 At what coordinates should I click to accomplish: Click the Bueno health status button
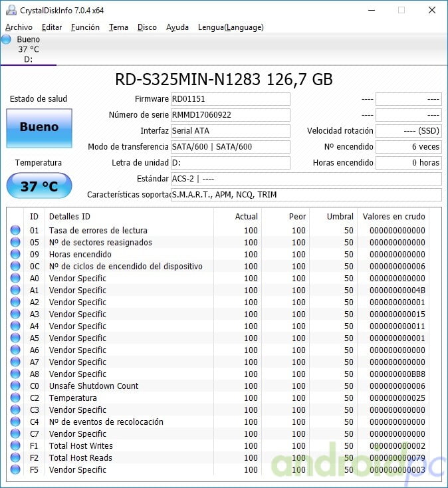39,127
